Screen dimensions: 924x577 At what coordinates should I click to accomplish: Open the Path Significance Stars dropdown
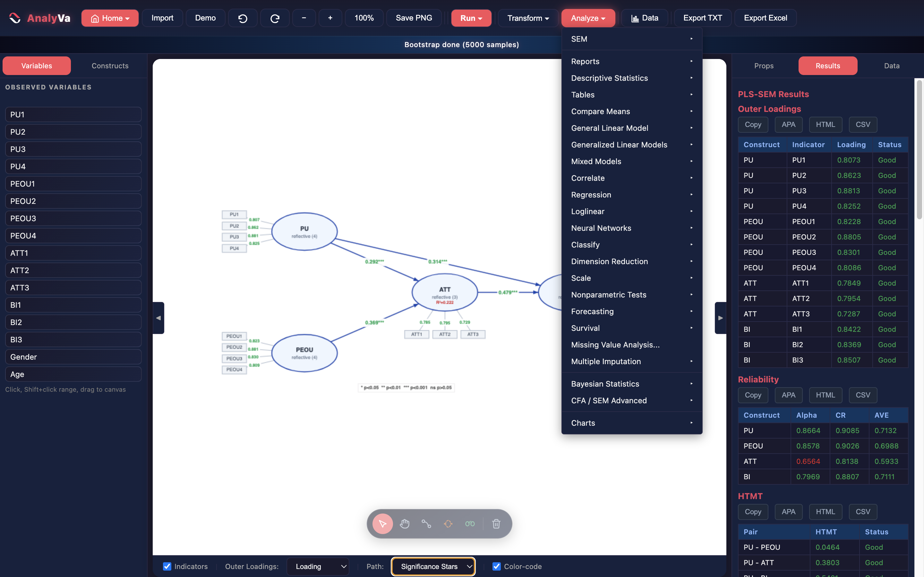click(x=433, y=566)
